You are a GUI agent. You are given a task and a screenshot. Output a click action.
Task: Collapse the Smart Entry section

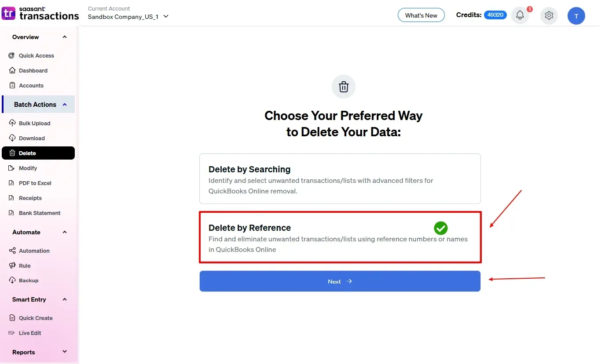tap(65, 299)
